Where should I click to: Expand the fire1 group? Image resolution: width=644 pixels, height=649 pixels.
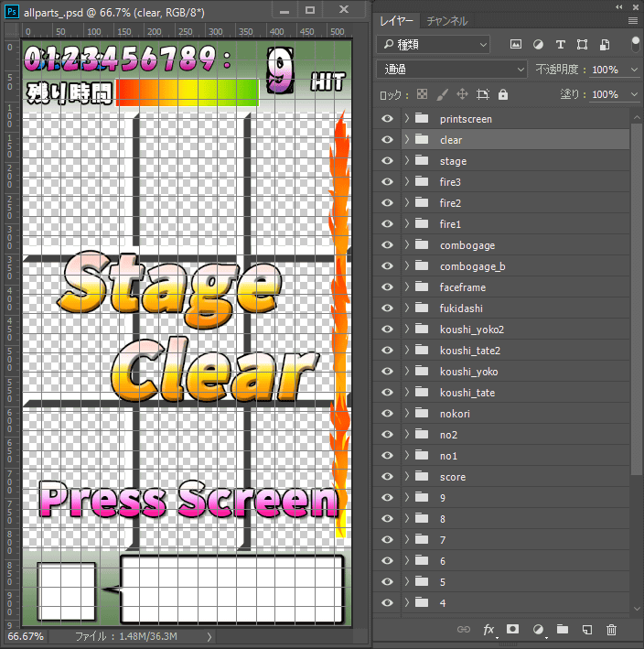(407, 223)
